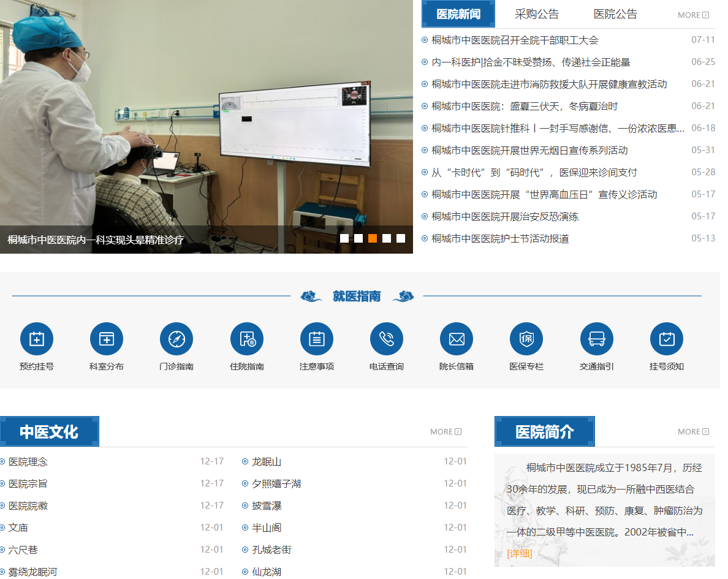Switch to the 医院新闻 tab
Screen dimensions: 728x579
458,14
